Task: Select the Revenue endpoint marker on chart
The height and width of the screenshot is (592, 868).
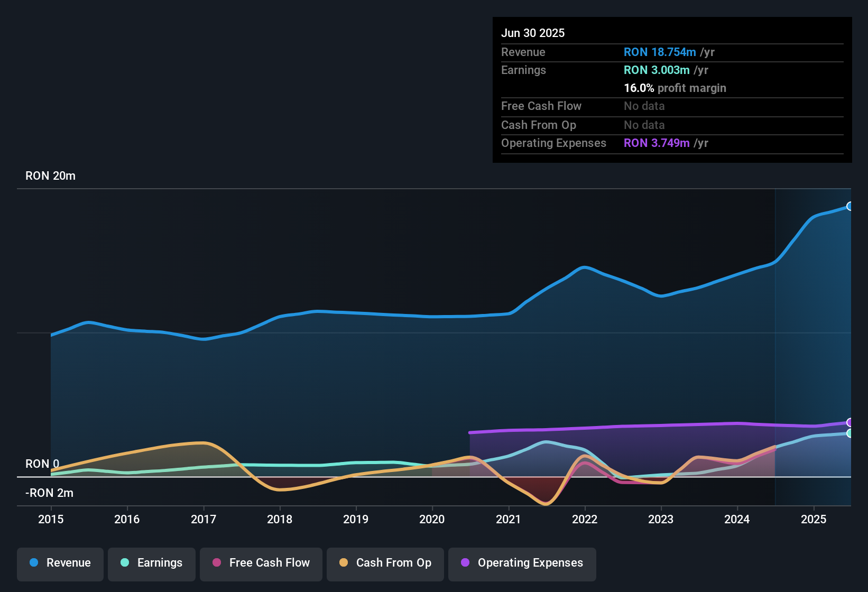Action: click(x=850, y=207)
